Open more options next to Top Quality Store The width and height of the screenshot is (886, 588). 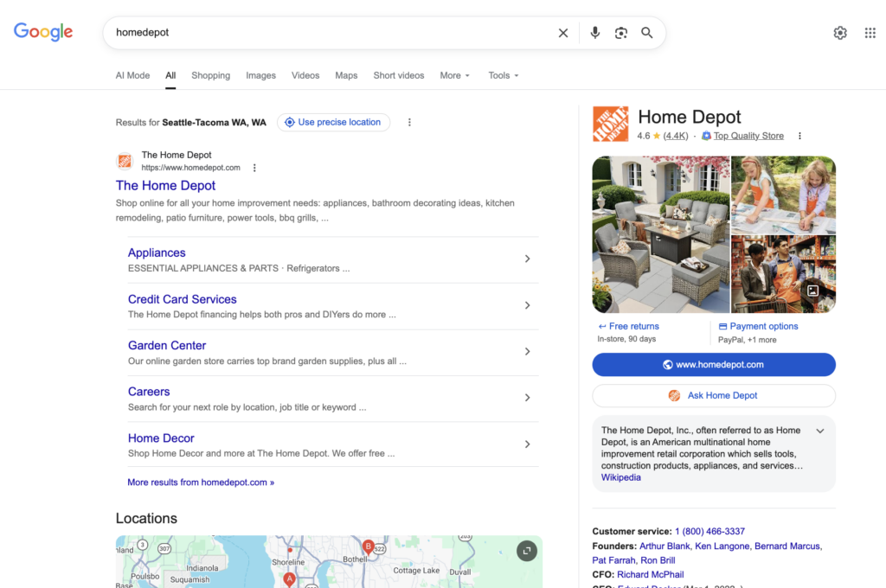coord(799,136)
